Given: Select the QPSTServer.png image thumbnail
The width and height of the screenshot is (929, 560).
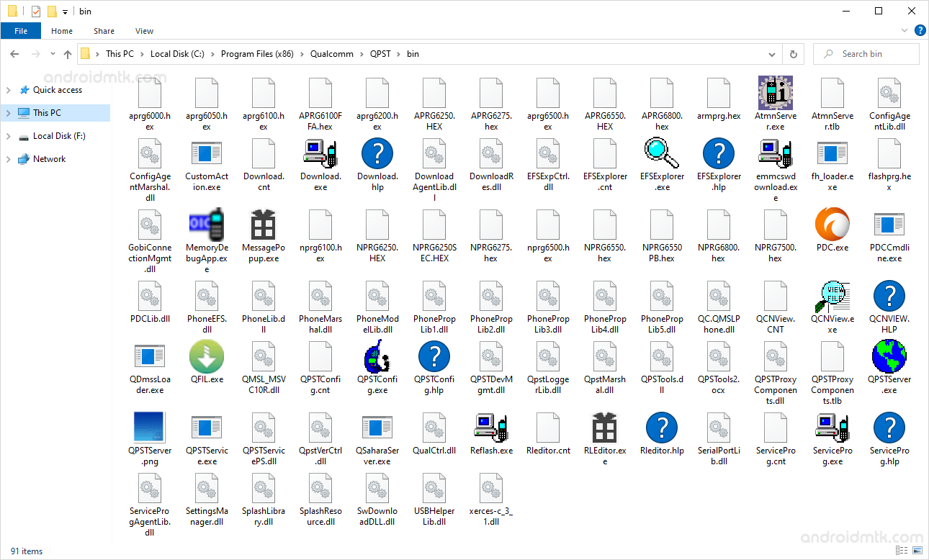Looking at the screenshot, I should [149, 427].
